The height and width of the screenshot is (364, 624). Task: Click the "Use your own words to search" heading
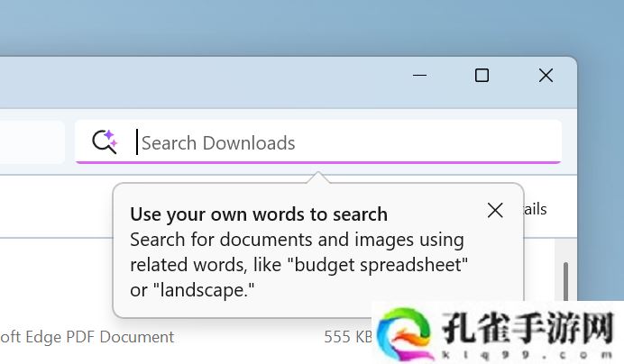click(259, 214)
